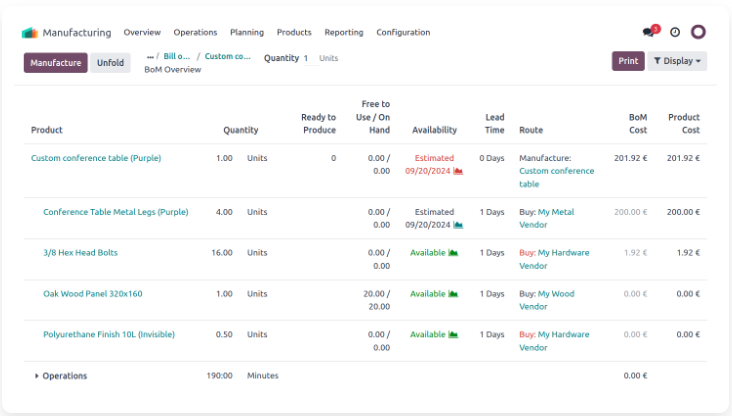Open the Configuration menu
This screenshot has width=732, height=416.
pos(403,32)
